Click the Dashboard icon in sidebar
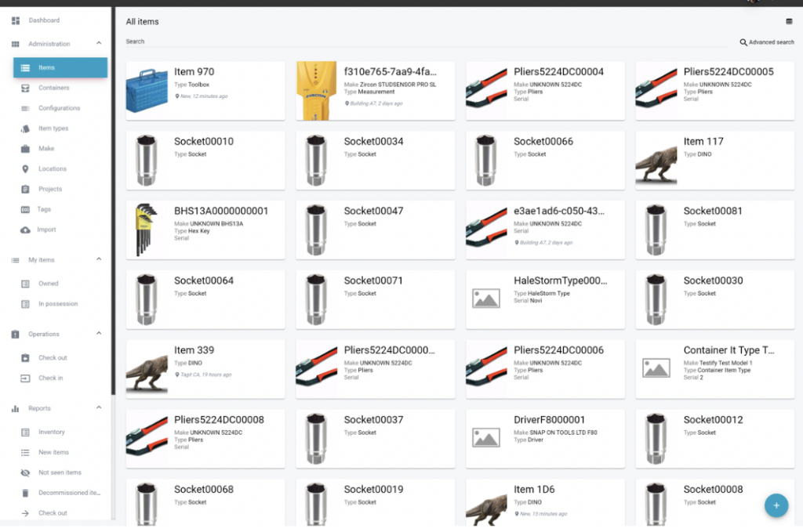Viewport: 803px width, 532px height. coord(16,20)
